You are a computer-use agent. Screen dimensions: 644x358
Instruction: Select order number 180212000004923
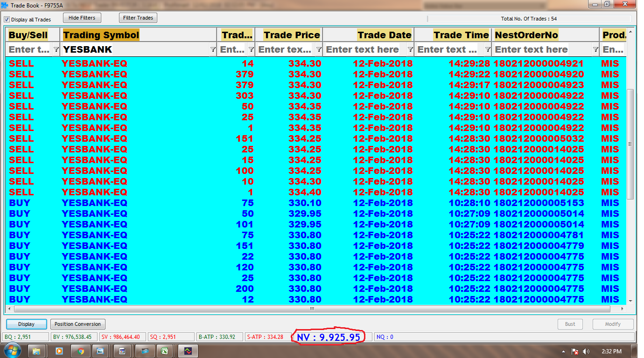539,85
